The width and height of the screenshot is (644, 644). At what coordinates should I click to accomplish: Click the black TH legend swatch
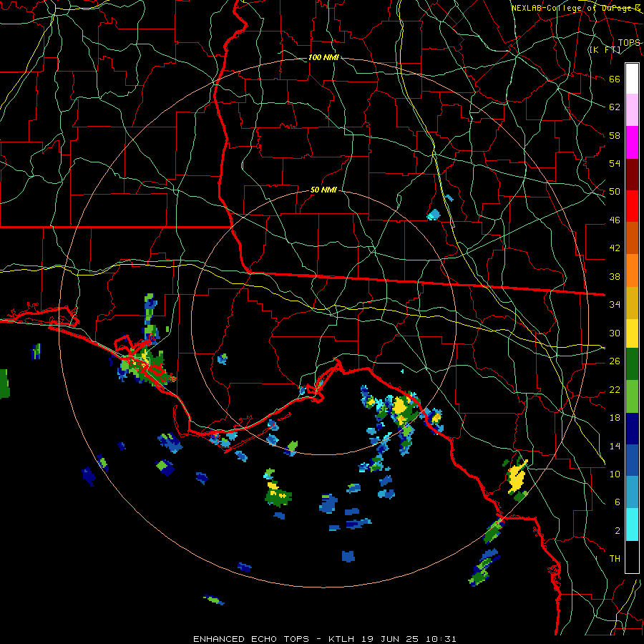point(632,557)
